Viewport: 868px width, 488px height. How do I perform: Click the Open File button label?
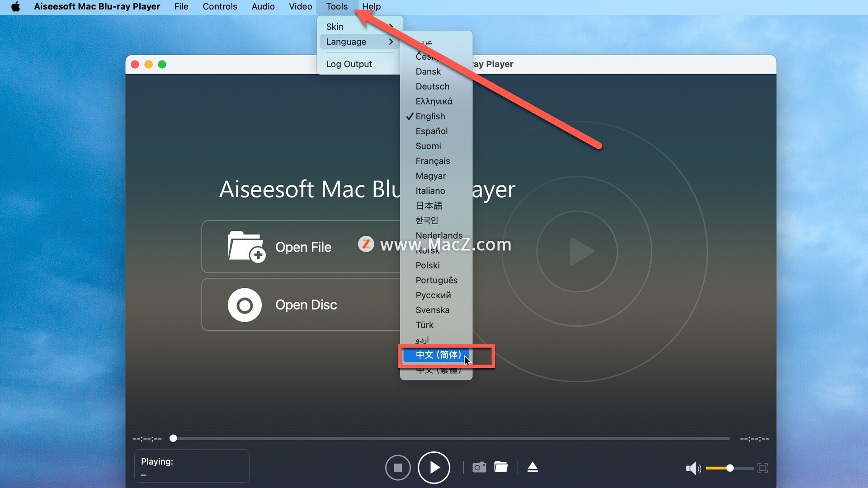coord(303,247)
